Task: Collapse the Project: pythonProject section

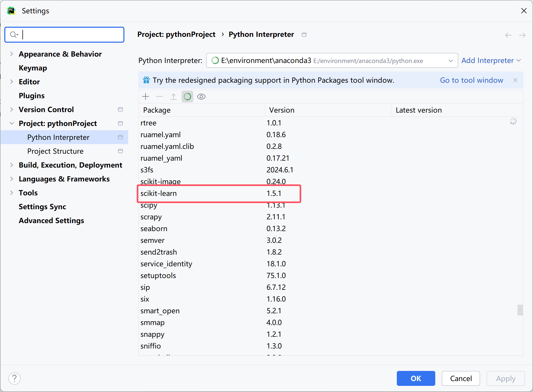Action: [x=11, y=123]
